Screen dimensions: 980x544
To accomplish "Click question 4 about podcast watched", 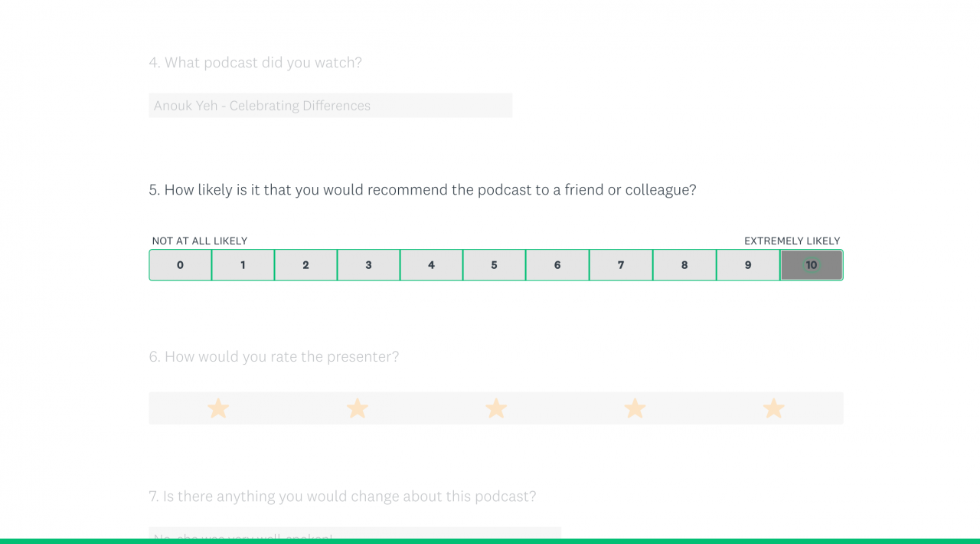I will click(255, 63).
